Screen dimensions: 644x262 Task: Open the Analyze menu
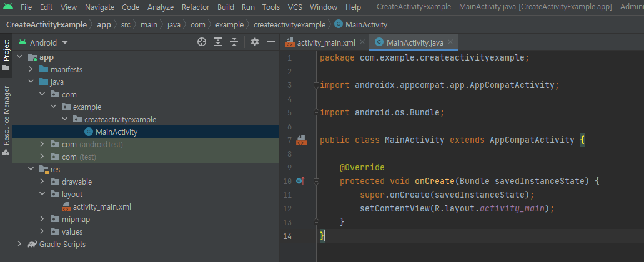pos(161,7)
